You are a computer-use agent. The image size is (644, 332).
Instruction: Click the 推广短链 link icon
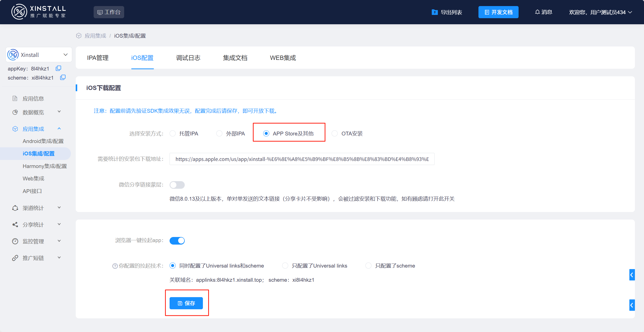pyautogui.click(x=15, y=258)
